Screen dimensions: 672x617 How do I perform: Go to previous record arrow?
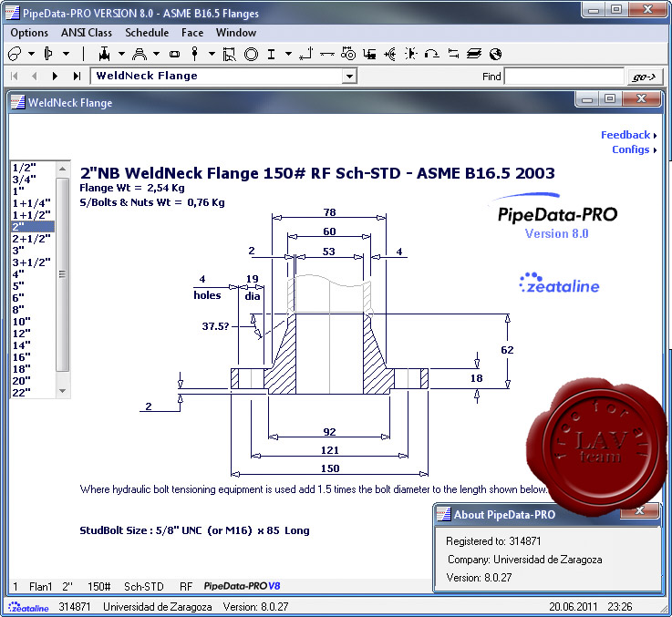coord(35,77)
